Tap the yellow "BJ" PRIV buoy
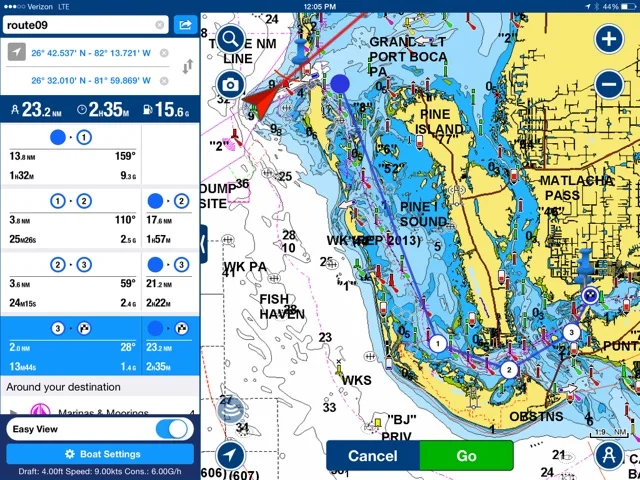The width and height of the screenshot is (640, 480). (x=377, y=421)
